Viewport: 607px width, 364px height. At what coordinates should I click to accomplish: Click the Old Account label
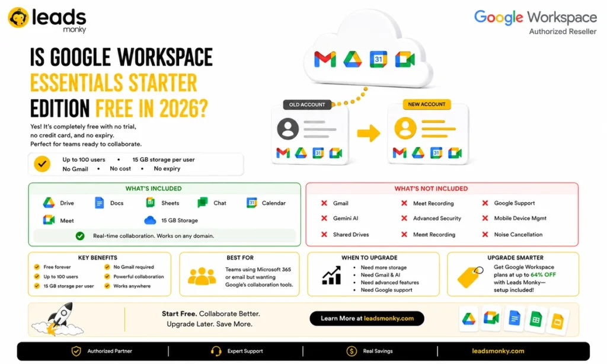(307, 104)
